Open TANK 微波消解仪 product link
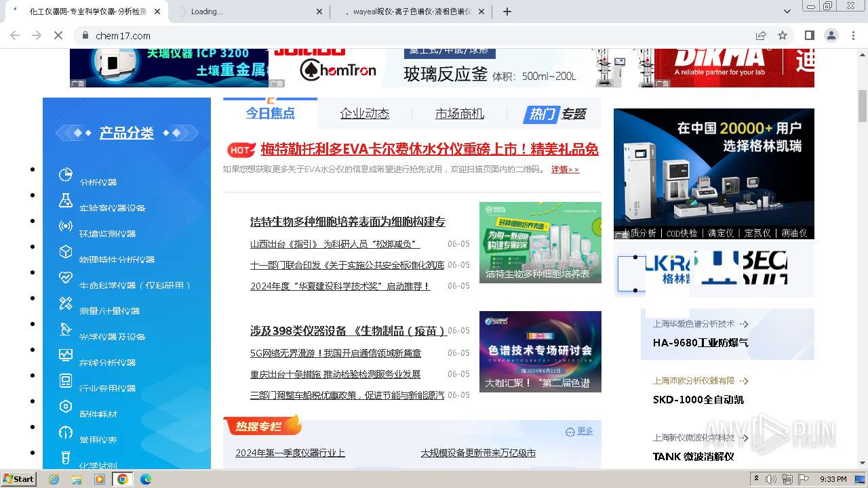 coord(693,457)
